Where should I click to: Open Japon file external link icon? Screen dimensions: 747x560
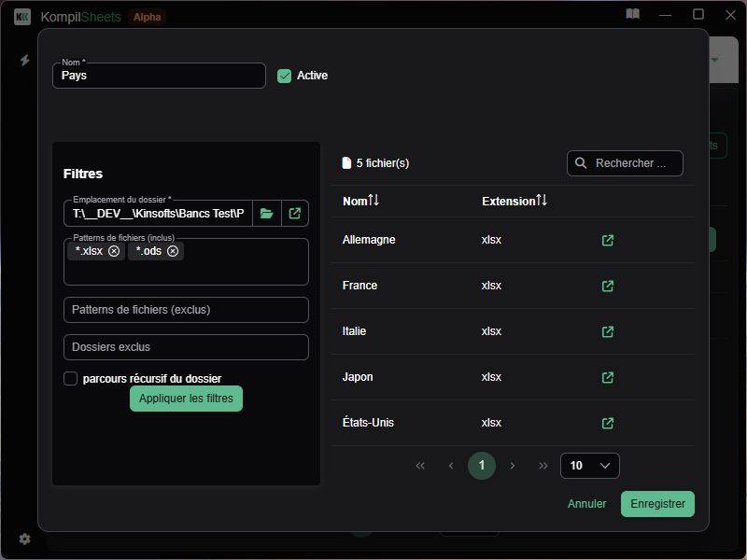(x=608, y=377)
